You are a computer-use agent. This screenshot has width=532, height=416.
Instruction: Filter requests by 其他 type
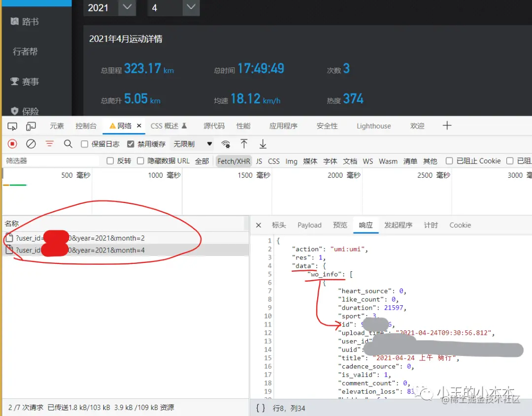(430, 161)
